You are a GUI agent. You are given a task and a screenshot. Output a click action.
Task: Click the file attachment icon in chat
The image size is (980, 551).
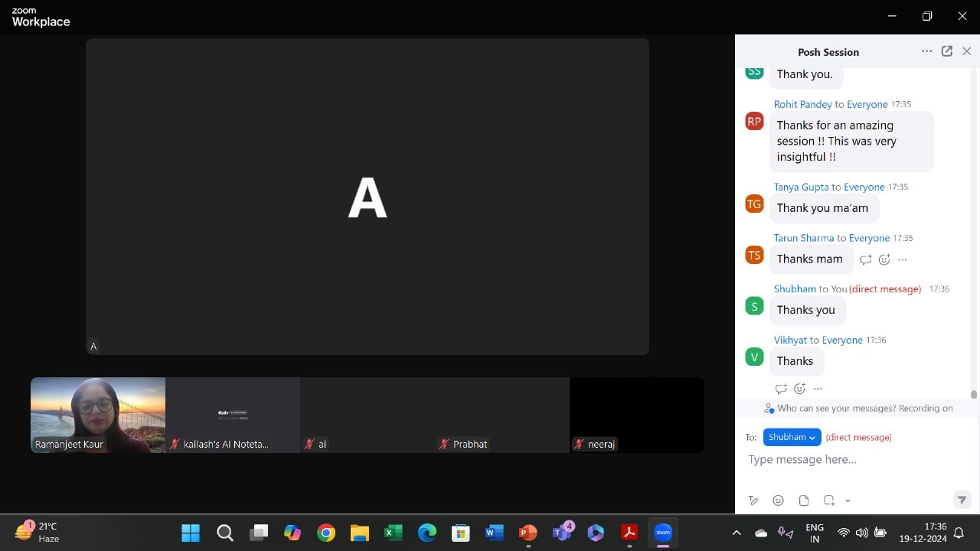803,500
